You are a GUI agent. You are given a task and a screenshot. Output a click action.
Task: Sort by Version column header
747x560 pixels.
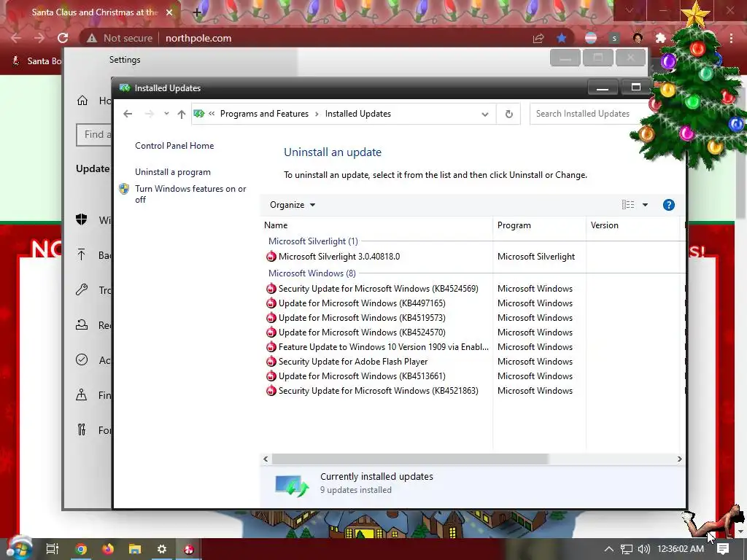coord(634,225)
